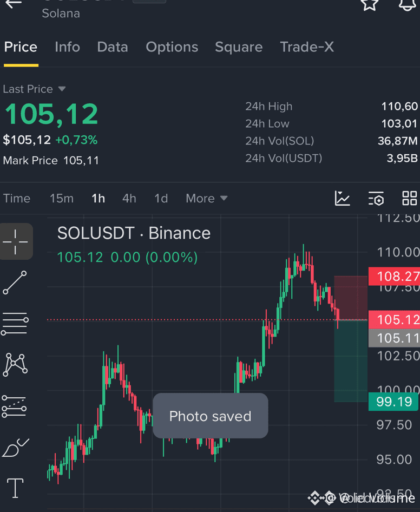Select the Time chart interval
This screenshot has width=420, height=512.
(x=17, y=198)
